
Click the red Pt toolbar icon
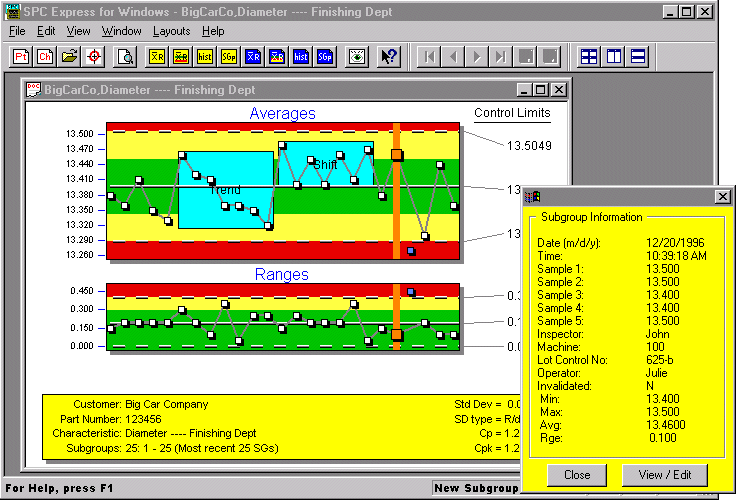(21, 57)
